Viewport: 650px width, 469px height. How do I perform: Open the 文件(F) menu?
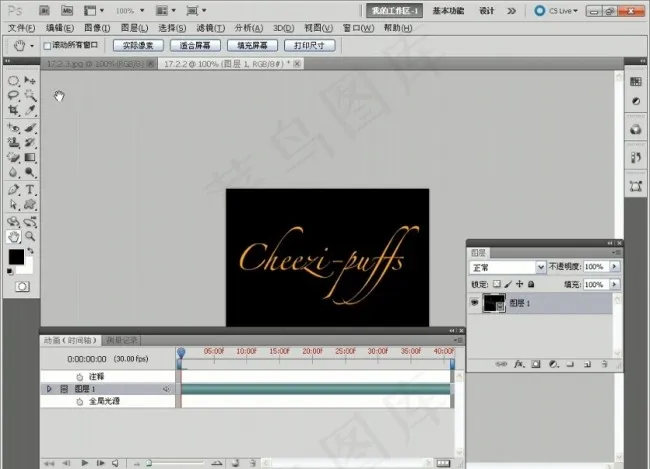(21, 28)
